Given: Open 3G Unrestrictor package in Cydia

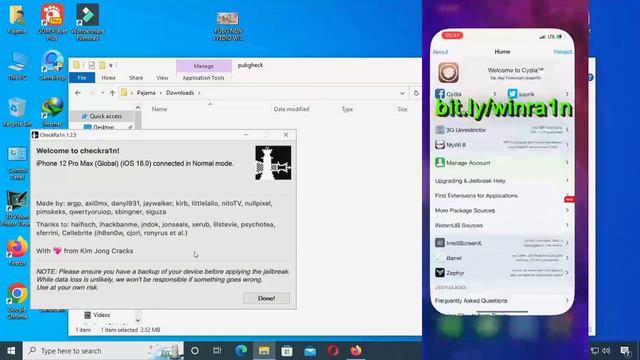Looking at the screenshot, I should pos(502,130).
